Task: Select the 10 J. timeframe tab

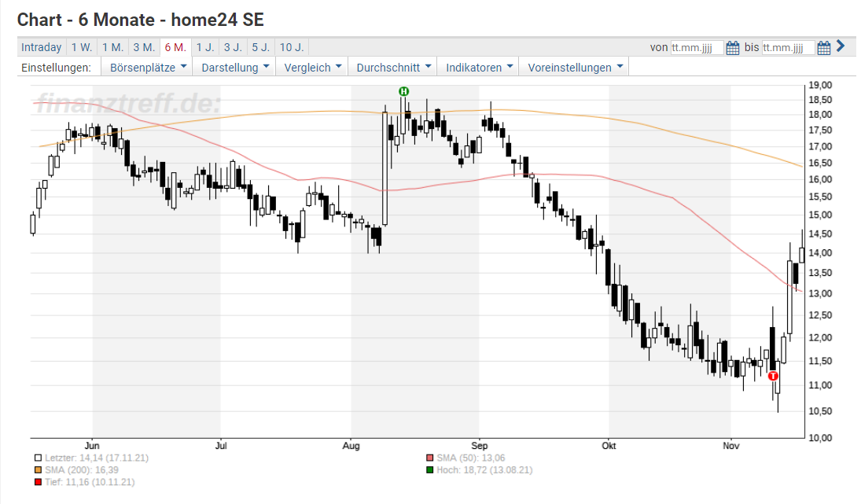Action: [x=292, y=47]
